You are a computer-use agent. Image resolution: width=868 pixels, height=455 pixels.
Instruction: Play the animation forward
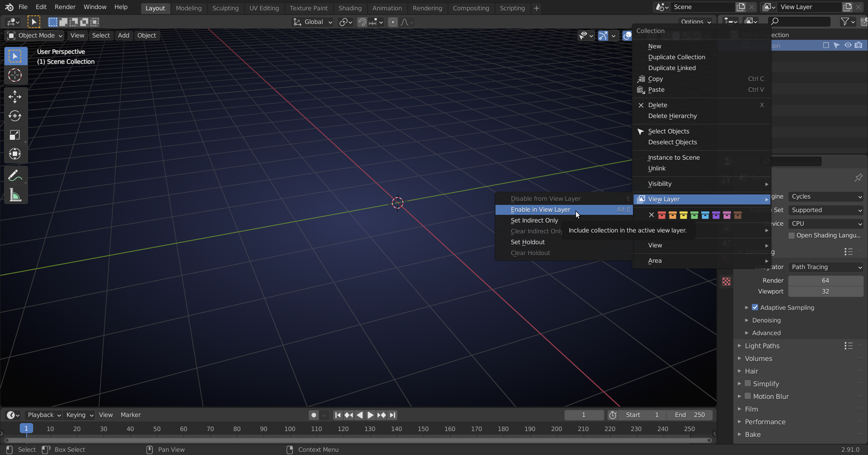[370, 415]
